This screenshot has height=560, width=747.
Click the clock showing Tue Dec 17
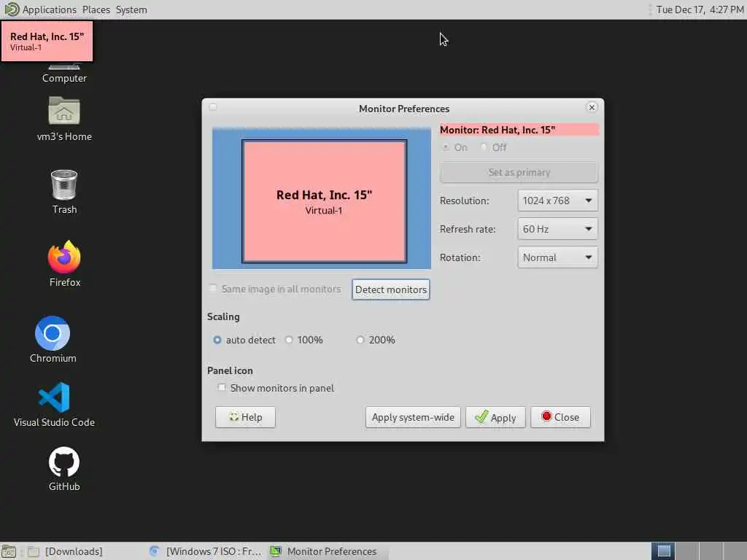tap(700, 9)
